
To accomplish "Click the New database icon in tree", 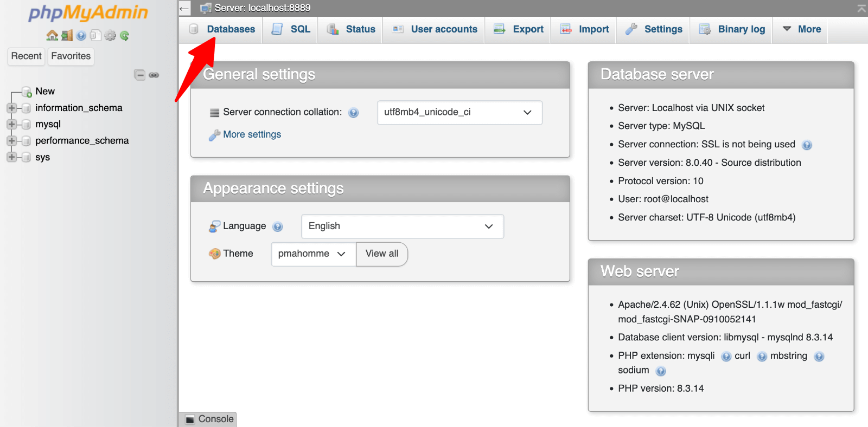I will point(27,92).
